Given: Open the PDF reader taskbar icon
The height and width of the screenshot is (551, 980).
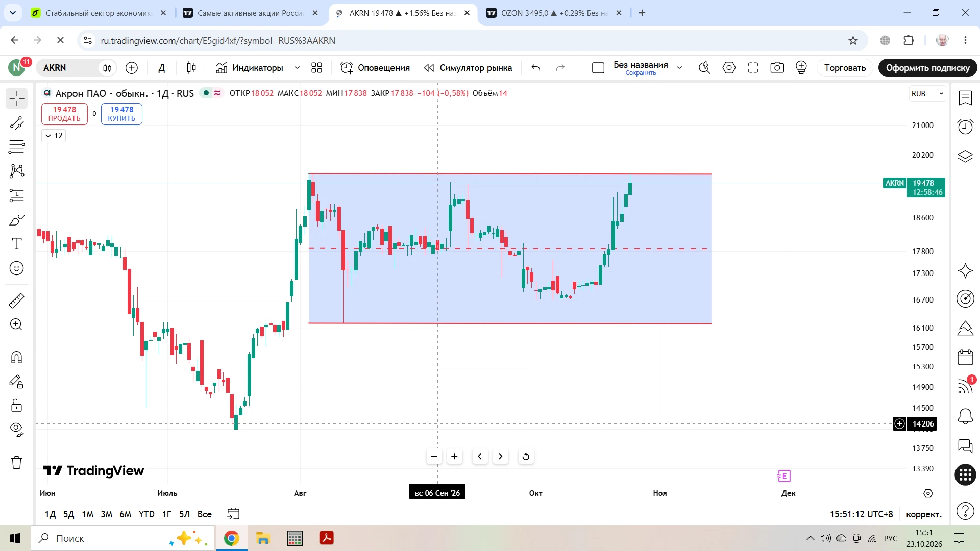Looking at the screenshot, I should click(x=327, y=538).
